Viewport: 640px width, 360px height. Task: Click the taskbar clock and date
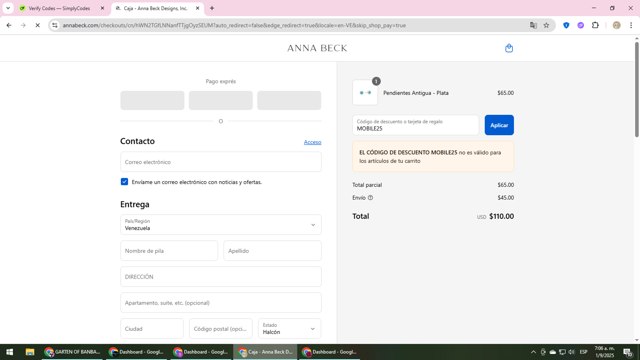pyautogui.click(x=604, y=352)
